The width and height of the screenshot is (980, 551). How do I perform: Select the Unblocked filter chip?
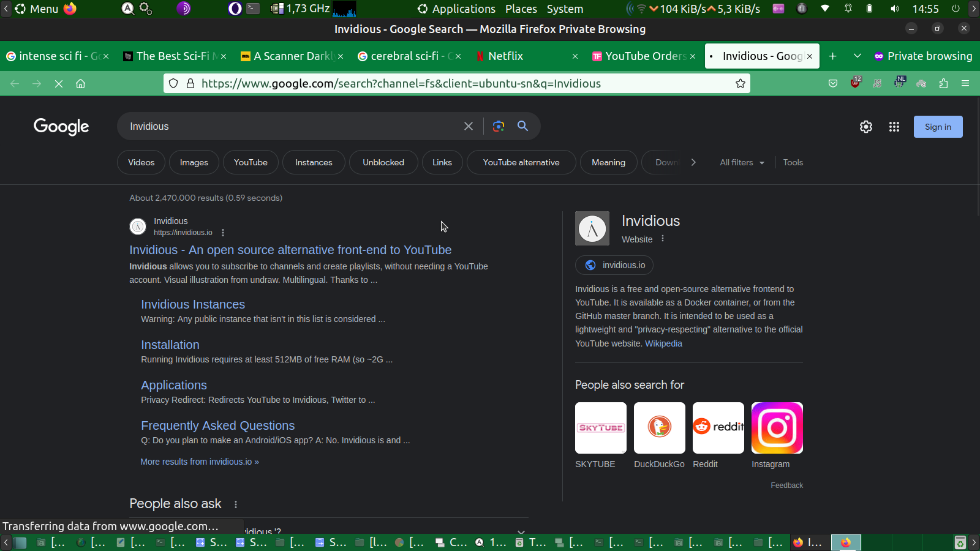[x=383, y=162]
